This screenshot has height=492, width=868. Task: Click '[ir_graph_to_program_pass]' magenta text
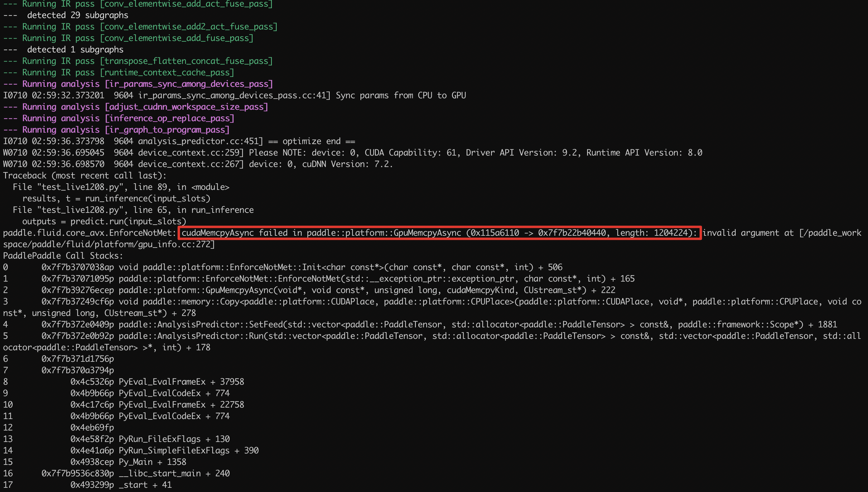pyautogui.click(x=167, y=130)
